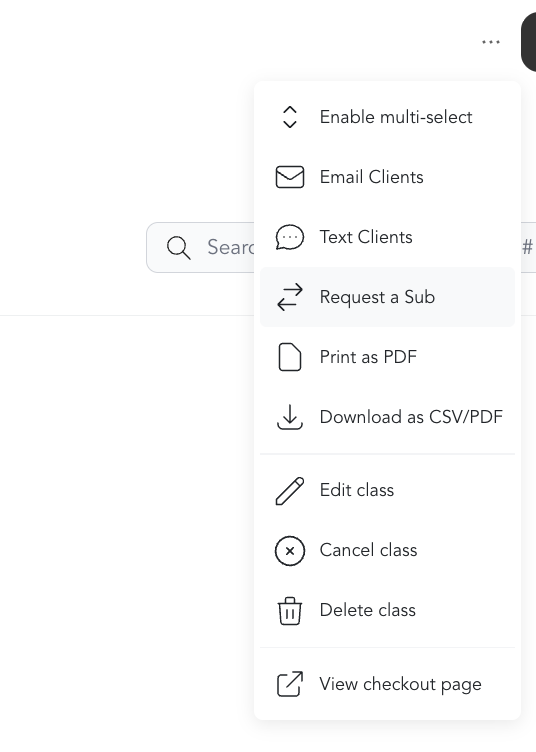Focus the Search input field
This screenshot has height=752, width=536.
(x=200, y=247)
